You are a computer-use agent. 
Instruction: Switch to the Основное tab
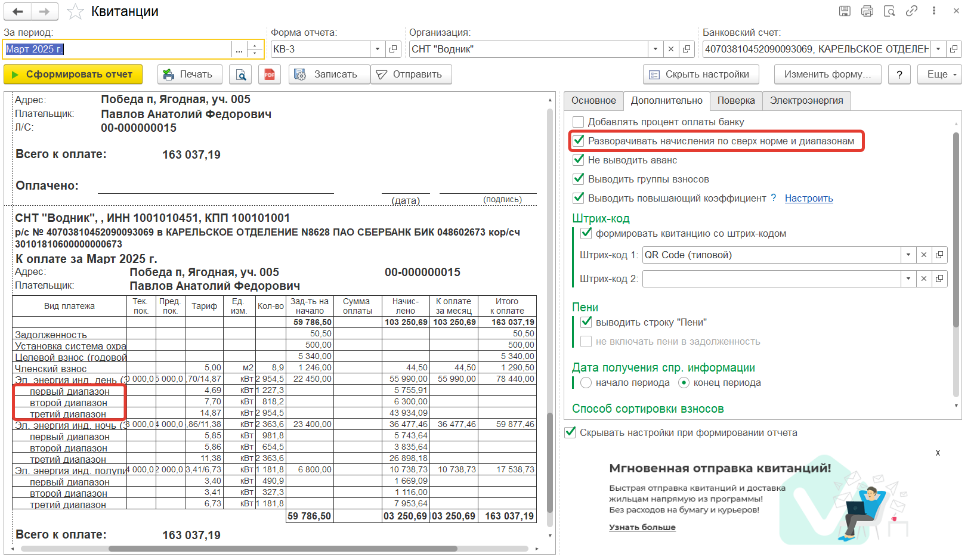click(593, 101)
